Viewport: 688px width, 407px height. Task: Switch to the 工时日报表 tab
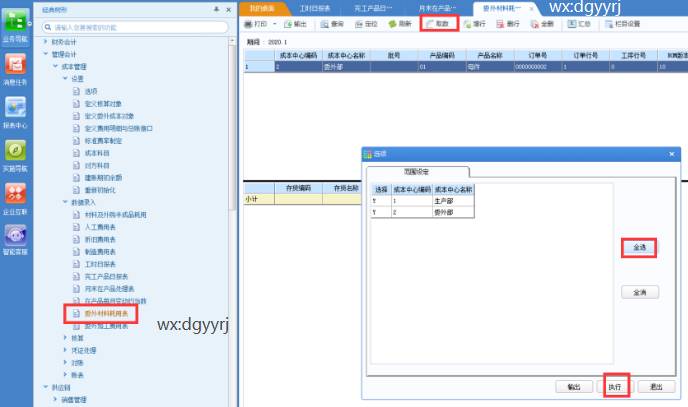point(304,7)
